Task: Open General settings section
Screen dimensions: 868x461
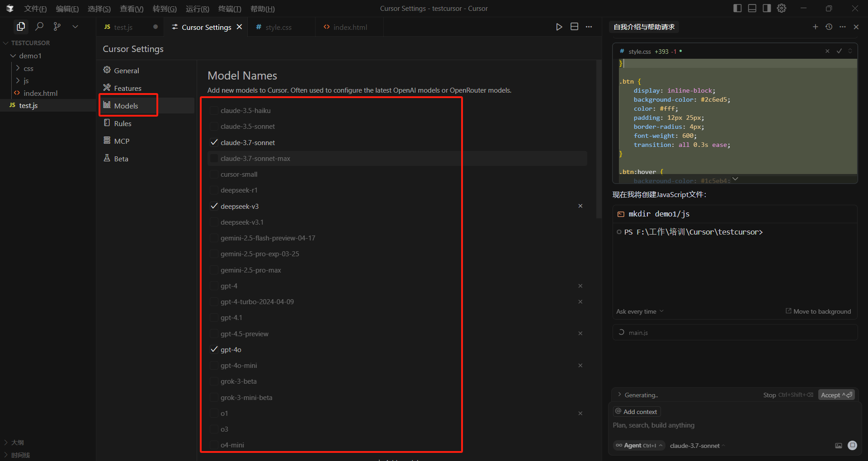Action: click(x=146, y=71)
